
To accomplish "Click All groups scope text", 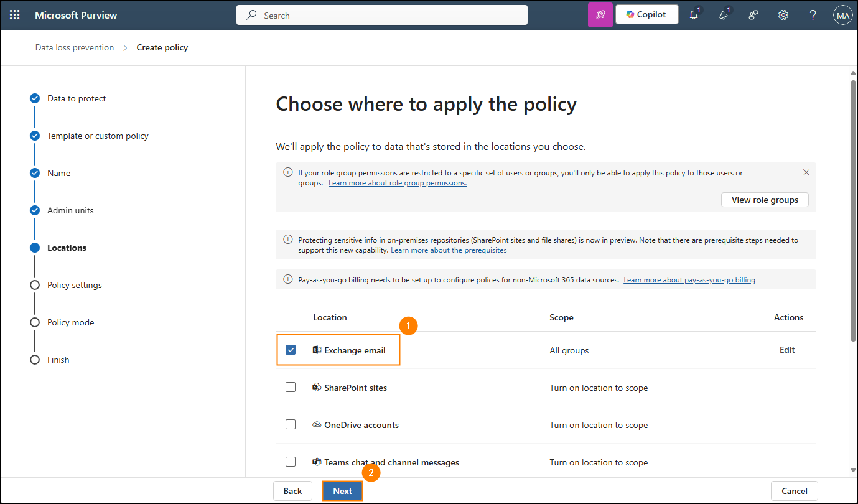I will click(x=569, y=350).
